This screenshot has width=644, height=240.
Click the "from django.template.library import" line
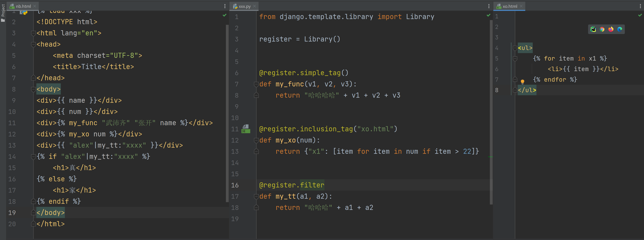(x=347, y=16)
